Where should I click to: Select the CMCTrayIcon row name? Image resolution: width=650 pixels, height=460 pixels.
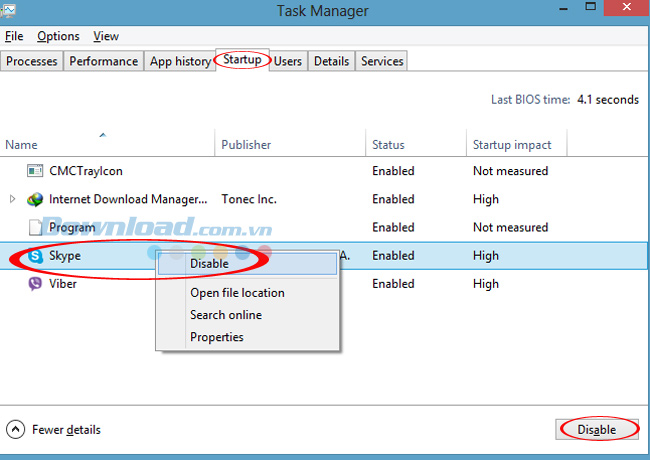pyautogui.click(x=86, y=171)
